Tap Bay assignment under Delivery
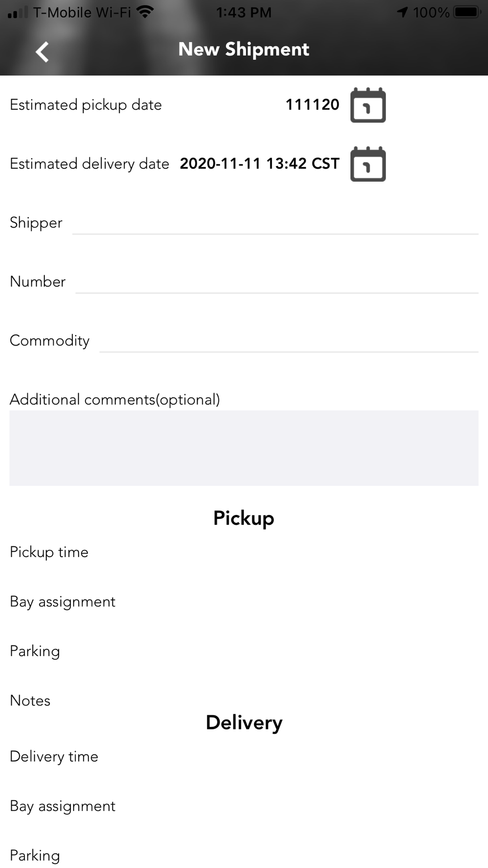The height and width of the screenshot is (868, 488). click(63, 806)
